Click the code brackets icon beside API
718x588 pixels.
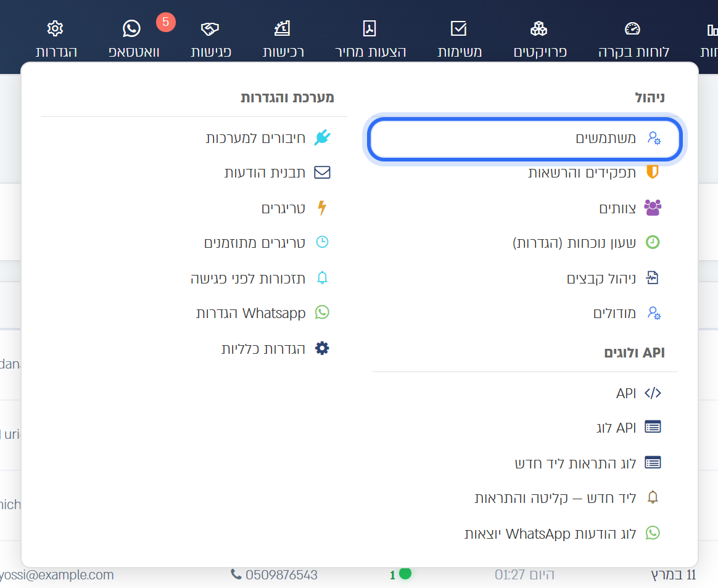click(653, 393)
